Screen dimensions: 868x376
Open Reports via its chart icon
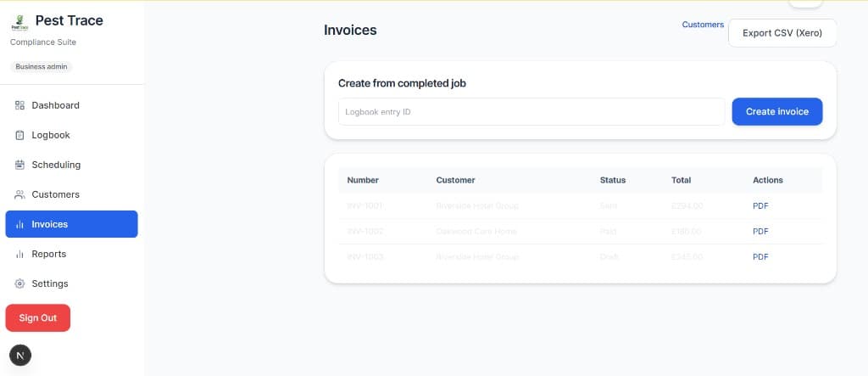[x=20, y=254]
